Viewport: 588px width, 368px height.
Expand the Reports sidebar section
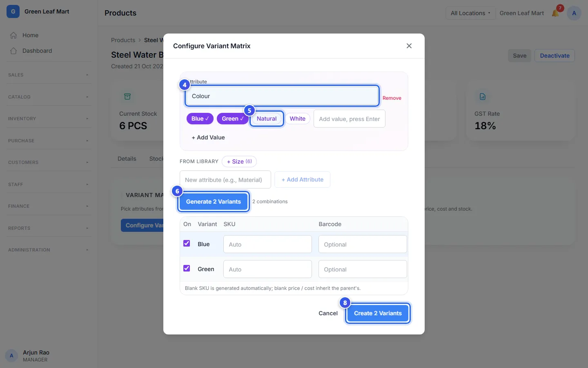coord(49,228)
